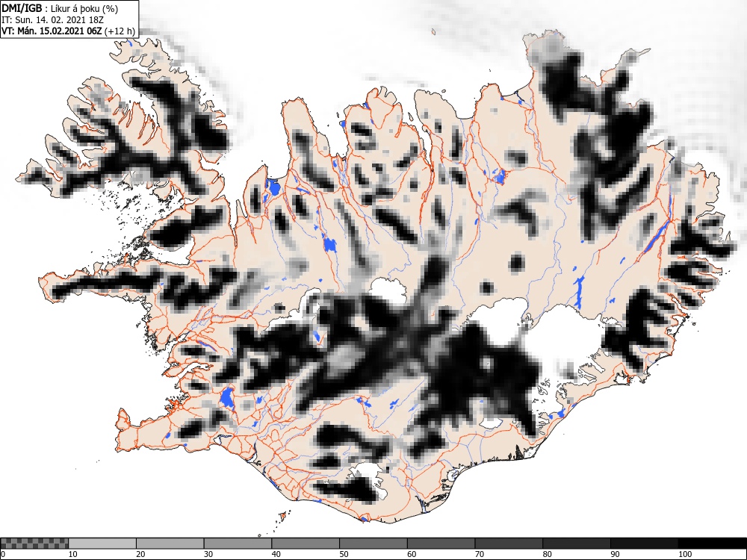Select the 'Líkur á þoku (%)' heading text

[84, 8]
